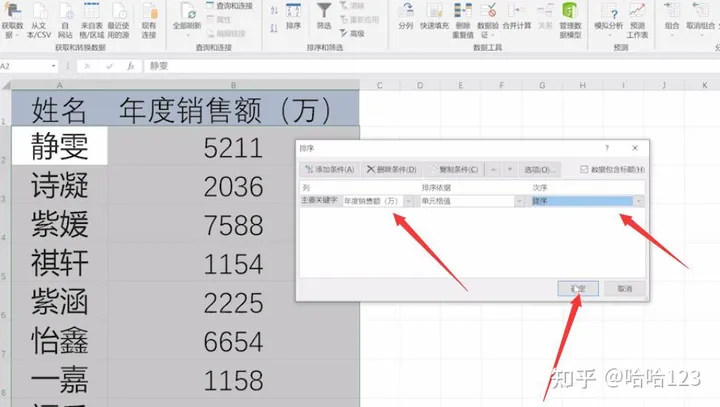Viewport: 720px width, 407px height.
Task: Click the 属性 (Properties) ribbon item
Action: tap(219, 20)
